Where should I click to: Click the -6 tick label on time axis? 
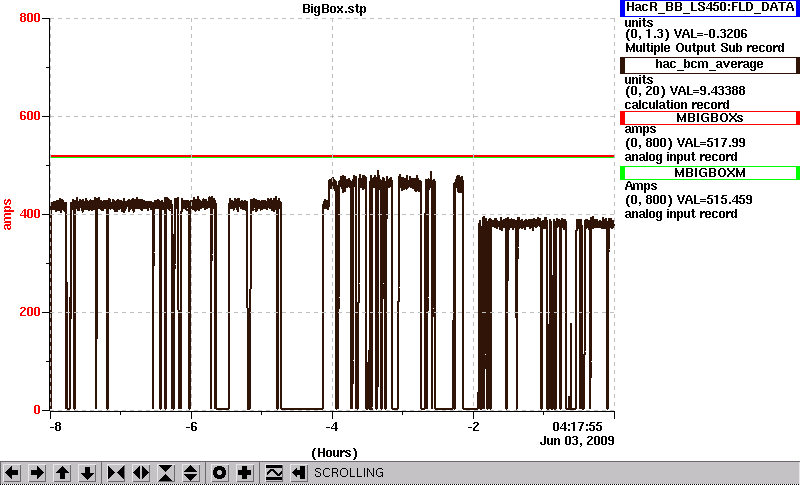(x=191, y=426)
